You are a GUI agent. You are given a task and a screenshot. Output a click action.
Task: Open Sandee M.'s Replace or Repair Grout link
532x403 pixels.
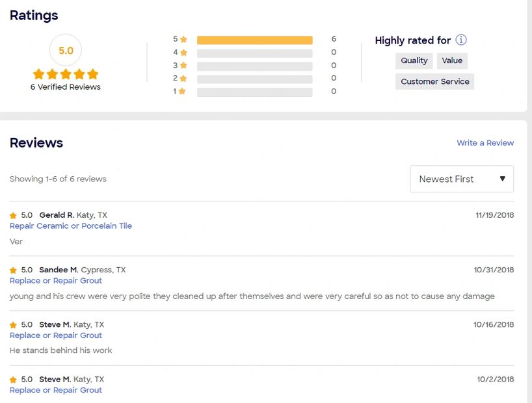56,281
